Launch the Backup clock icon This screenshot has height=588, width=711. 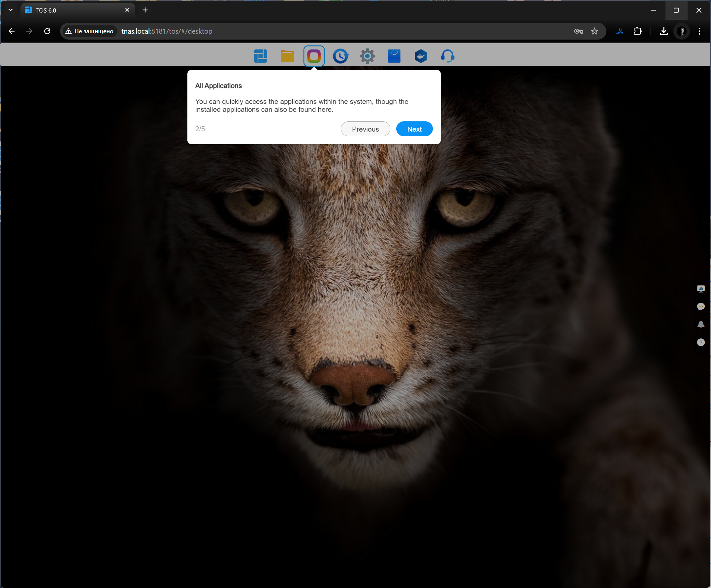(340, 56)
